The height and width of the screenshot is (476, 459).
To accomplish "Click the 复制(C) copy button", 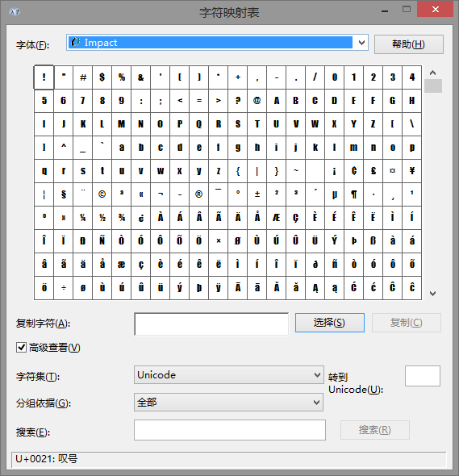I will (x=407, y=323).
